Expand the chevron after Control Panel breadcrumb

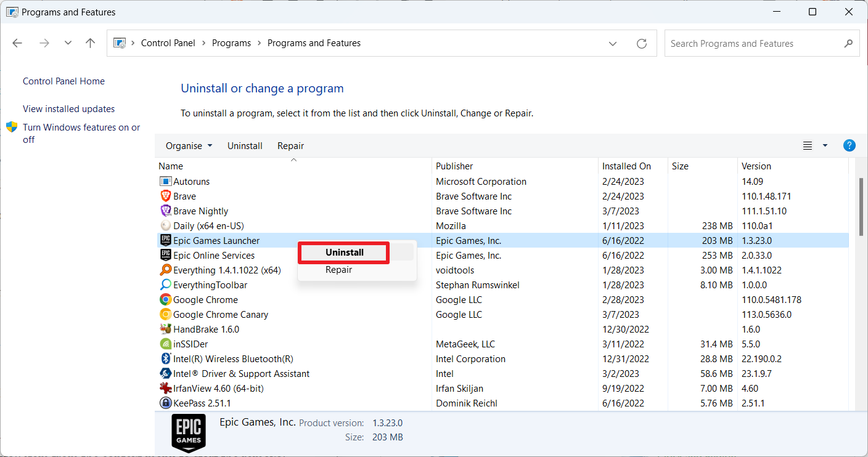(204, 43)
